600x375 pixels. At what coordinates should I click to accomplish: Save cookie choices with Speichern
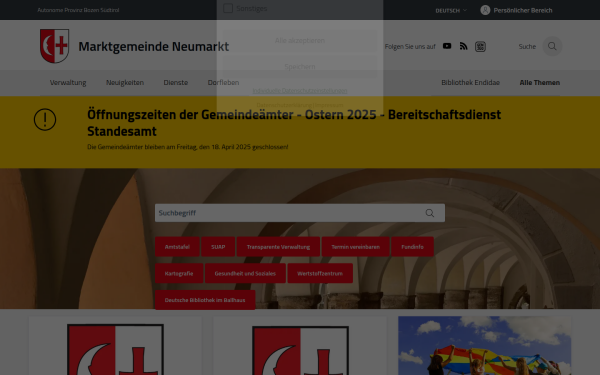[x=300, y=67]
